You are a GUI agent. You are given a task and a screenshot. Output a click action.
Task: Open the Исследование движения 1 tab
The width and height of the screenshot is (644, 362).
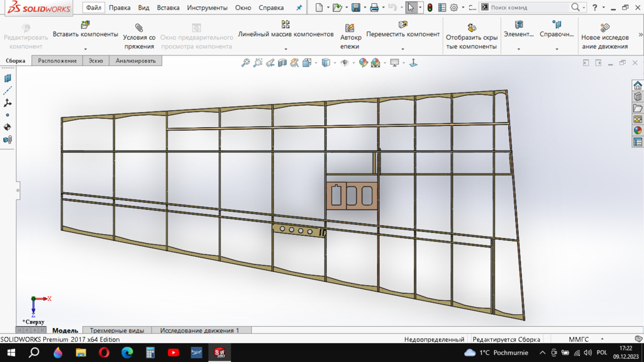click(x=199, y=330)
